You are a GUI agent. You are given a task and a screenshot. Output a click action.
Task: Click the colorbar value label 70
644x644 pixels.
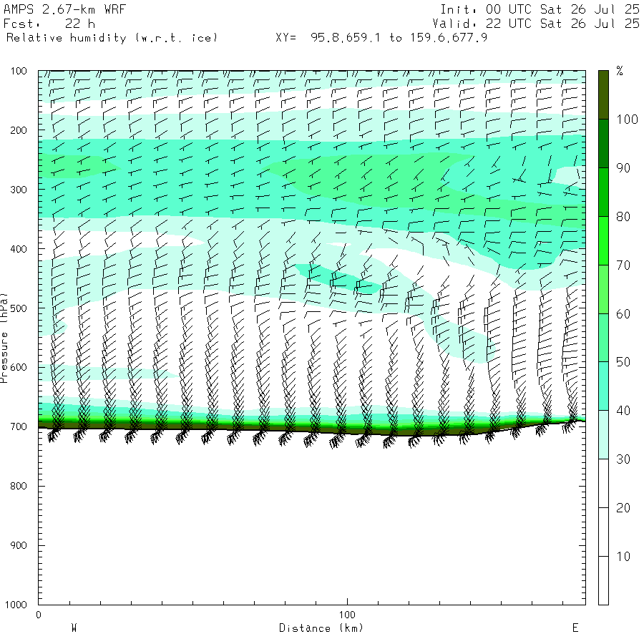pyautogui.click(x=623, y=265)
